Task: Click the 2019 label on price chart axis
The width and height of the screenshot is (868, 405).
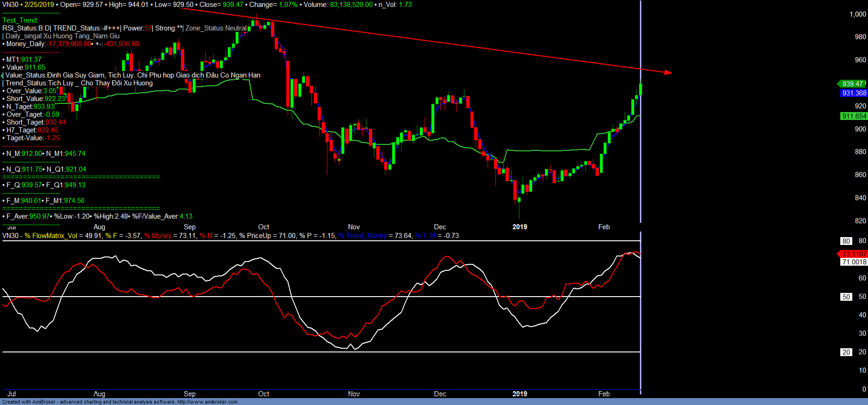Action: [519, 227]
